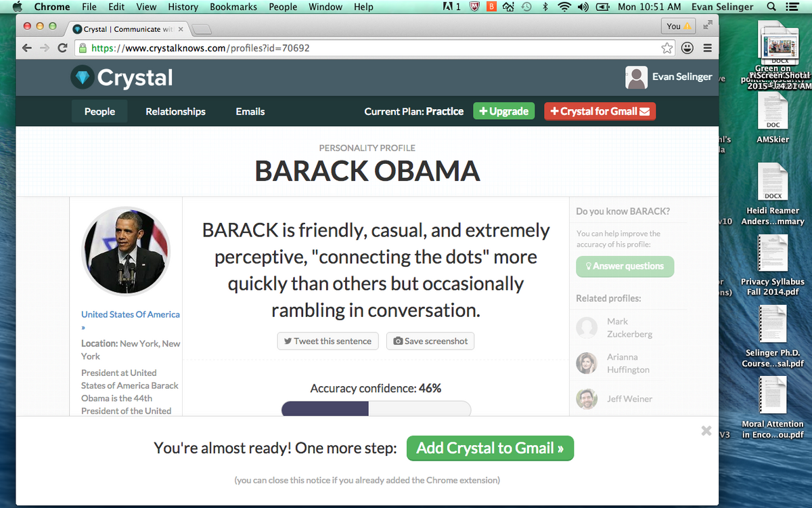
Task: Click the accuracy confidence progress bar
Action: 376,408
